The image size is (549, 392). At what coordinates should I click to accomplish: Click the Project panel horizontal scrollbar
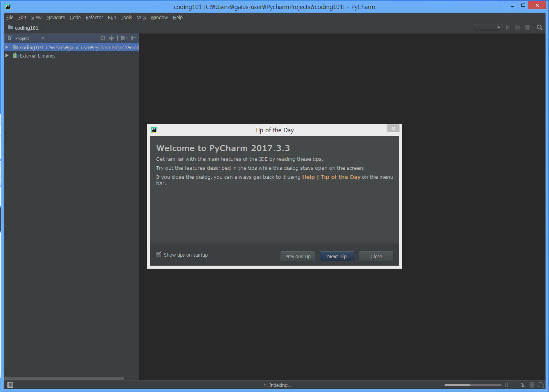[x=64, y=378]
